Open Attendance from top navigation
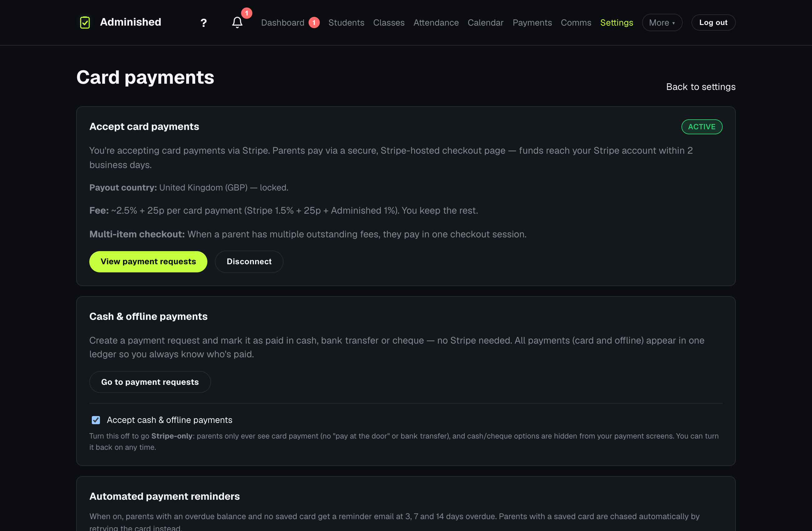Screen dimensions: 812x531 [x=436, y=22]
